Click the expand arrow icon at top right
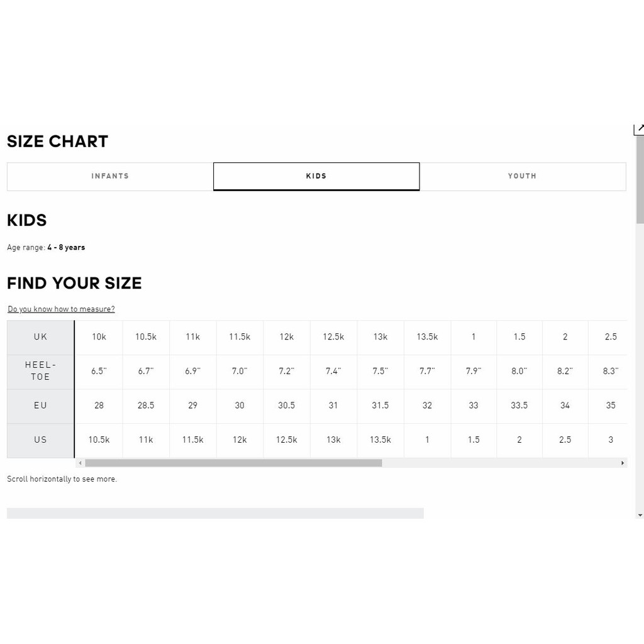The width and height of the screenshot is (644, 644). [639, 130]
